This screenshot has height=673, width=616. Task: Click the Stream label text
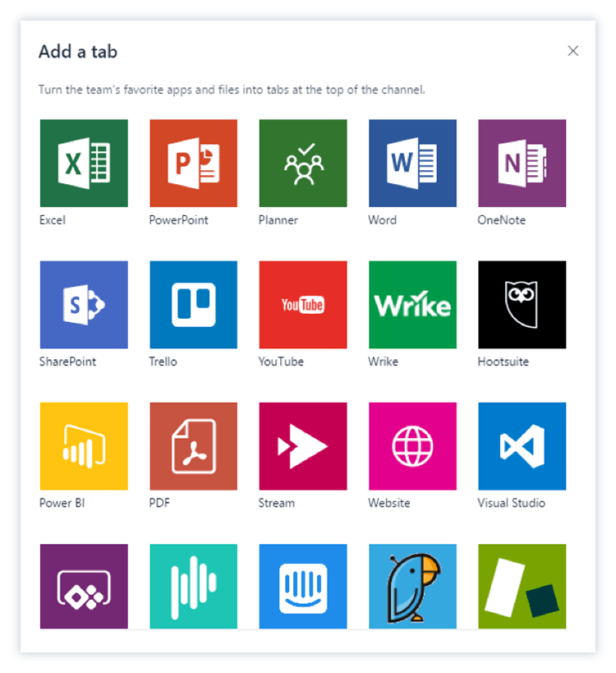coord(276,503)
